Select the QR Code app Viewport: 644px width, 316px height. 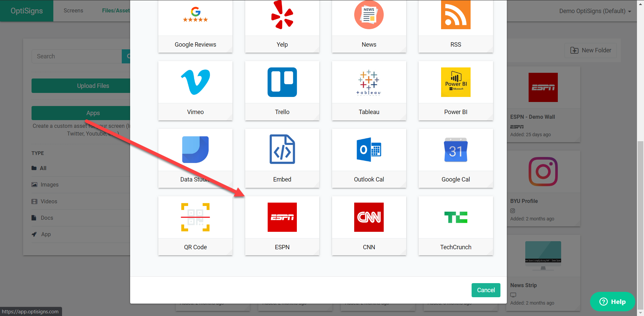pyautogui.click(x=195, y=225)
